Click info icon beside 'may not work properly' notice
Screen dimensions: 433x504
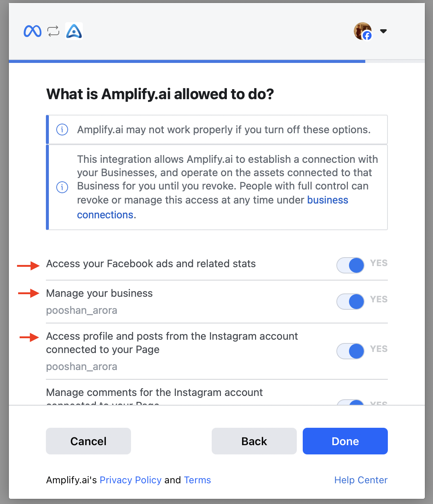coord(62,130)
